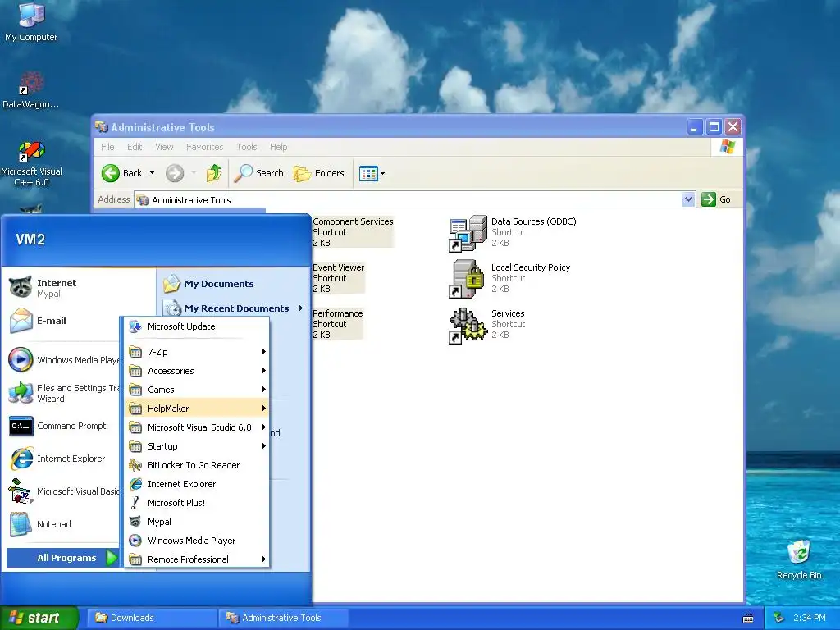
Task: Expand the Remote Professional submenu
Action: (197, 559)
